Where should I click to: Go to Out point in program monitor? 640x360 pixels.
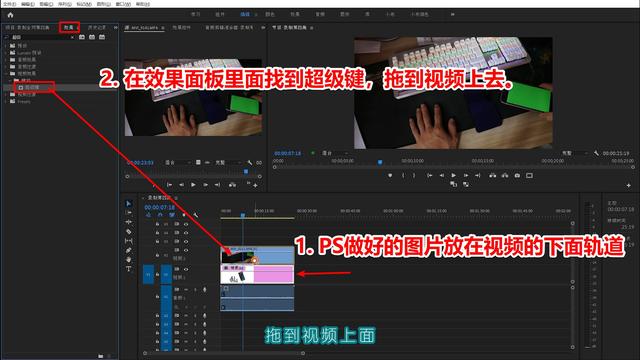coord(478,175)
